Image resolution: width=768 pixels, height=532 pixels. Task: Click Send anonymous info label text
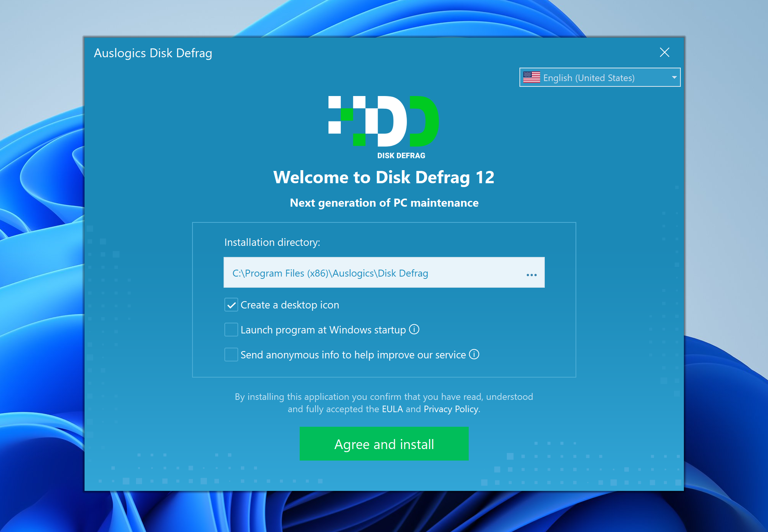(x=353, y=355)
